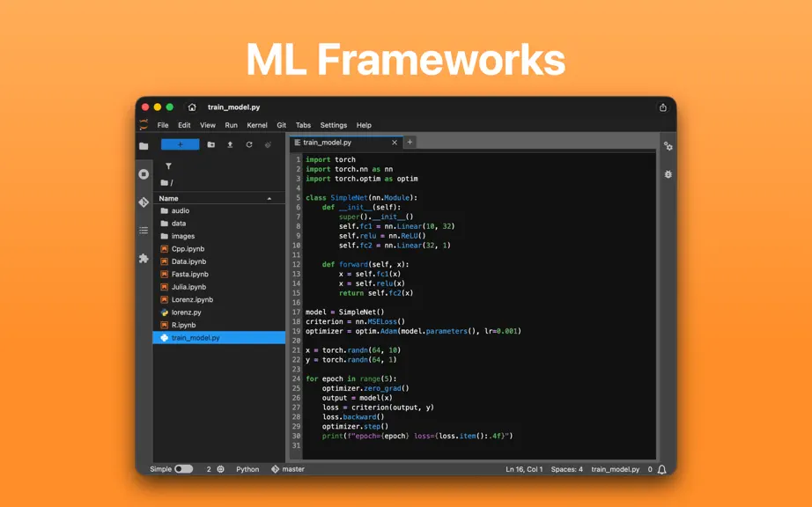Select Lorenz.ipynb notebook file
Screen dimensions: 812x507
click(x=218, y=299)
